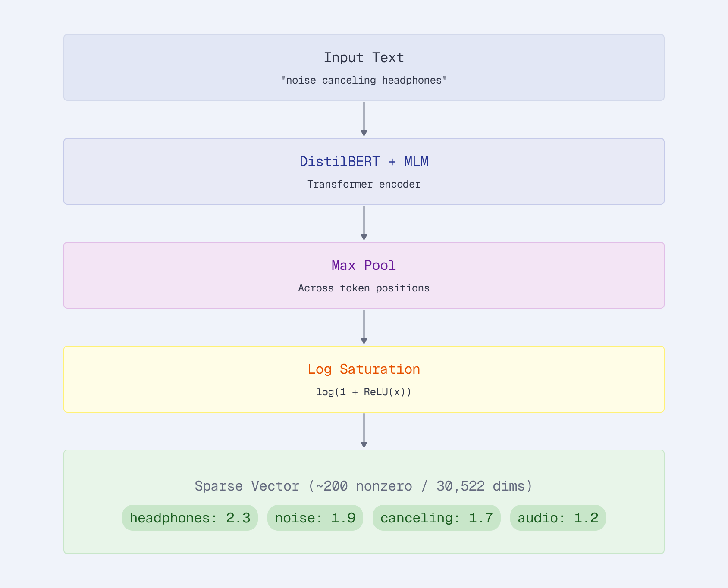Click the Input Text box

tap(364, 67)
